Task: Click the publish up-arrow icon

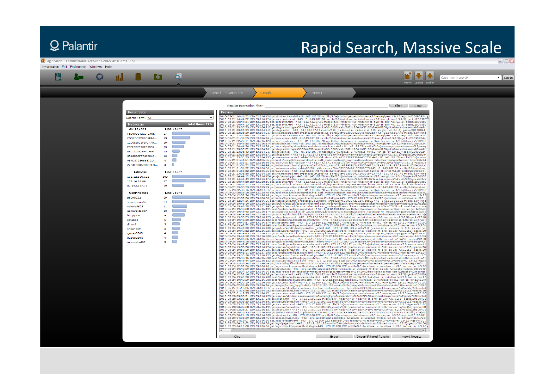Action: click(x=430, y=76)
